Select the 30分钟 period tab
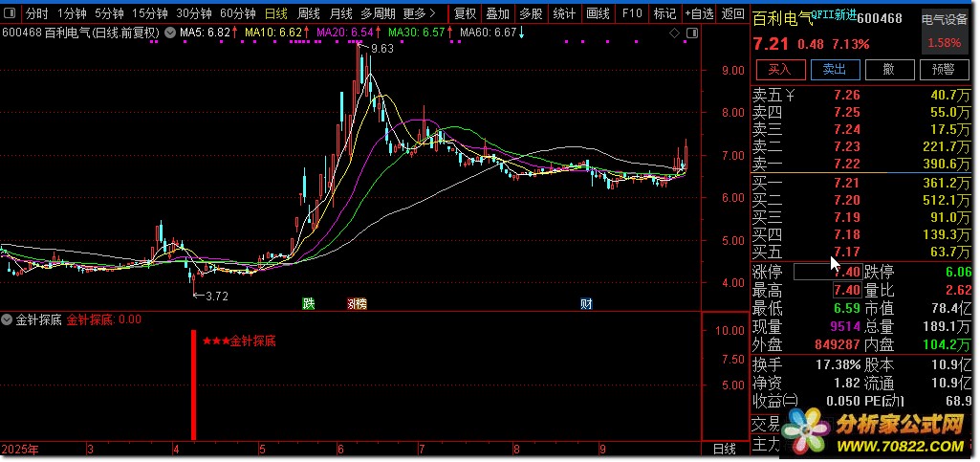This screenshot has height=462, width=980. point(194,13)
